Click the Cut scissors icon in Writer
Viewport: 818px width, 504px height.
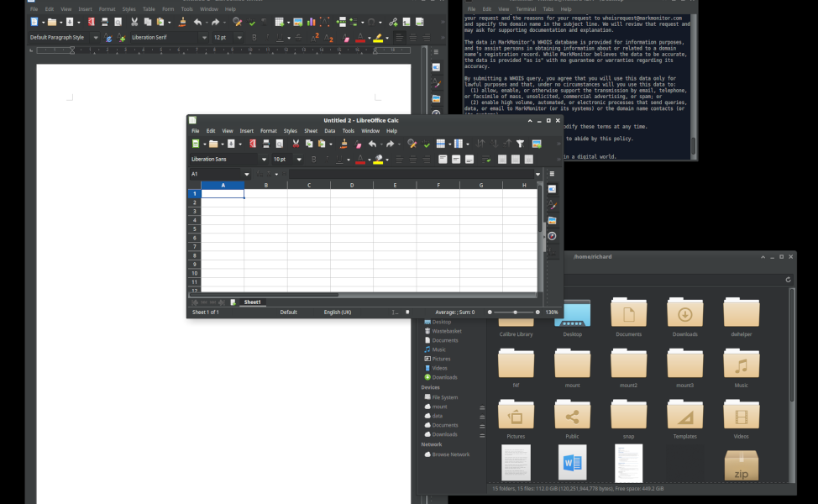(x=134, y=22)
